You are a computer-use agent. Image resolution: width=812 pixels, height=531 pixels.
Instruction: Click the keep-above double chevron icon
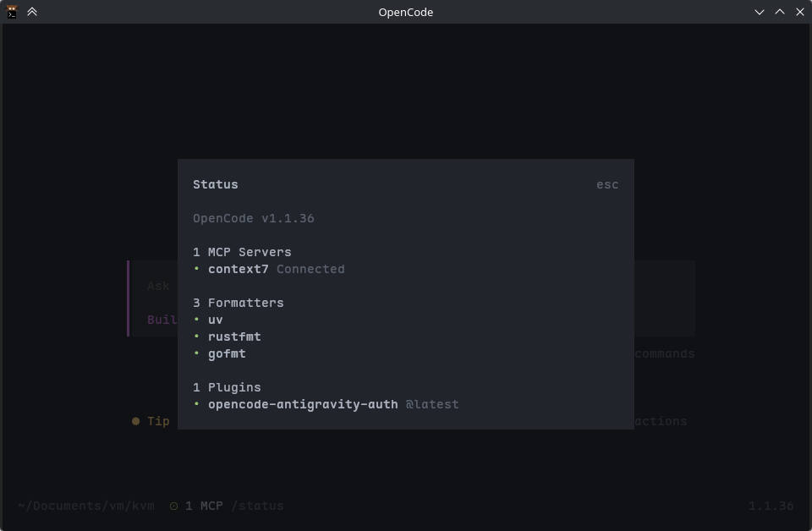(32, 11)
